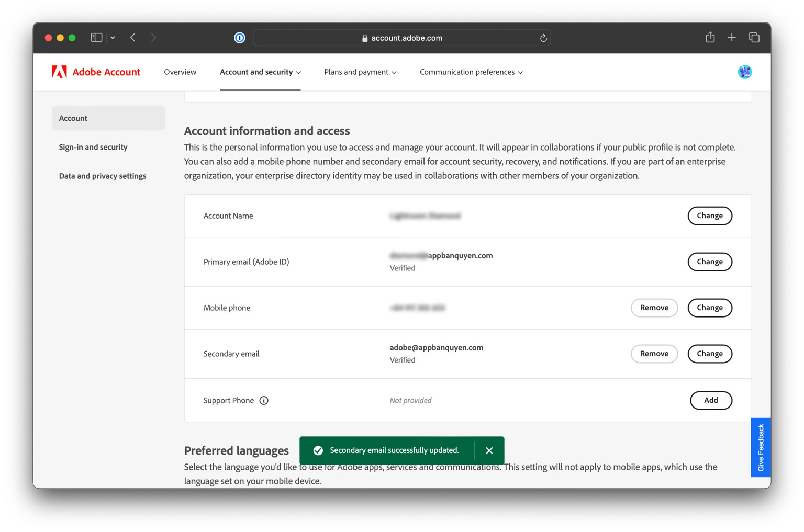Show the tab overview

click(754, 38)
